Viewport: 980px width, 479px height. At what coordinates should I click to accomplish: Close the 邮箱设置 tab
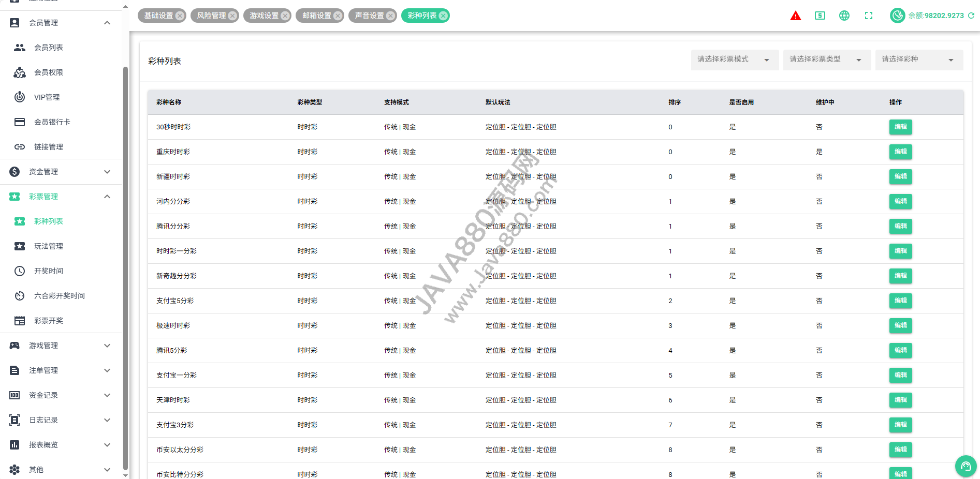[338, 16]
